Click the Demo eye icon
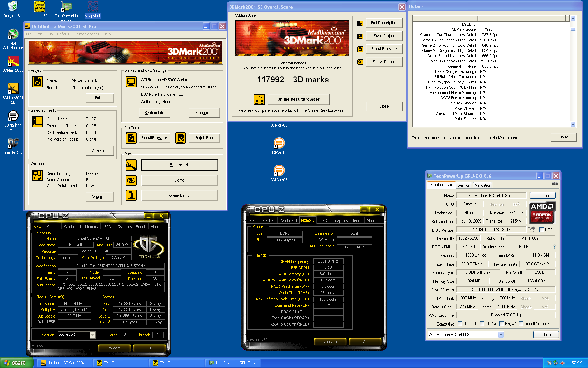Screen dimensions: 588x368 pos(131,180)
